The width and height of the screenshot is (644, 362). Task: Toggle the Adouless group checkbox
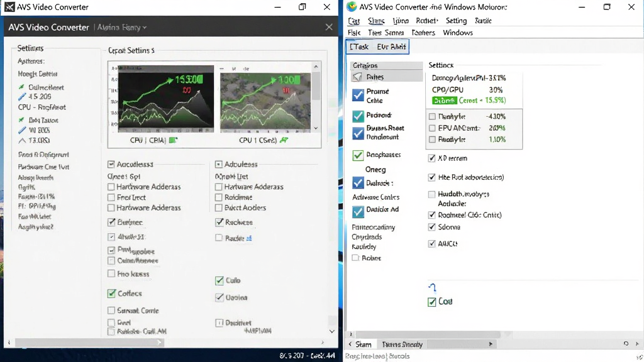pos(218,164)
